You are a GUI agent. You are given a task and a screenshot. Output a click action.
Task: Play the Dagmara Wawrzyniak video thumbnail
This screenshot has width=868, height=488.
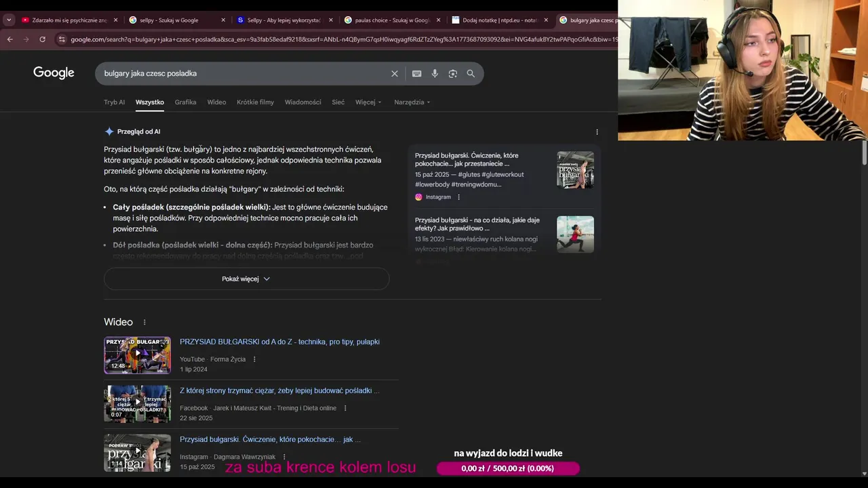137,453
